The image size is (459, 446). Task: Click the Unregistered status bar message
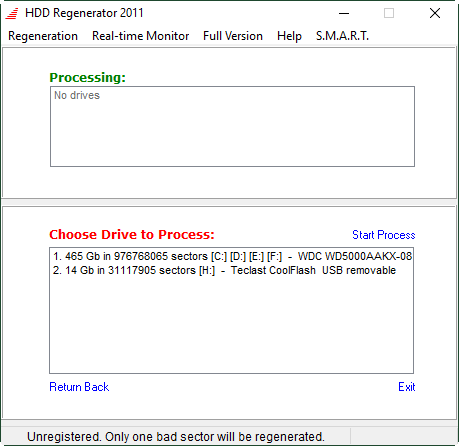click(176, 437)
